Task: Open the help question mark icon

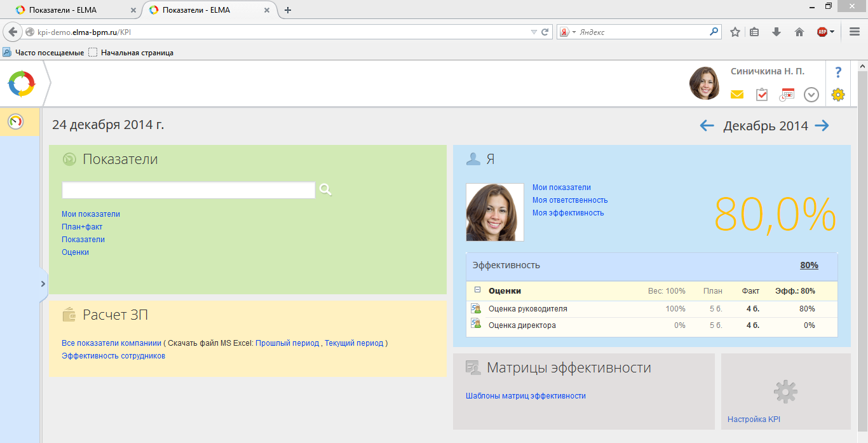Action: (837, 71)
